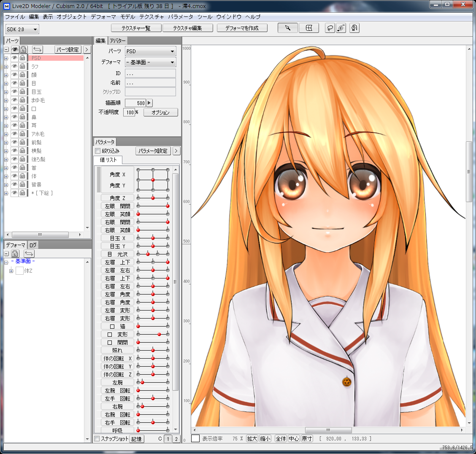This screenshot has width=476, height=454.
Task: Click the deformer panel swap arrows icon
Action: [x=29, y=254]
